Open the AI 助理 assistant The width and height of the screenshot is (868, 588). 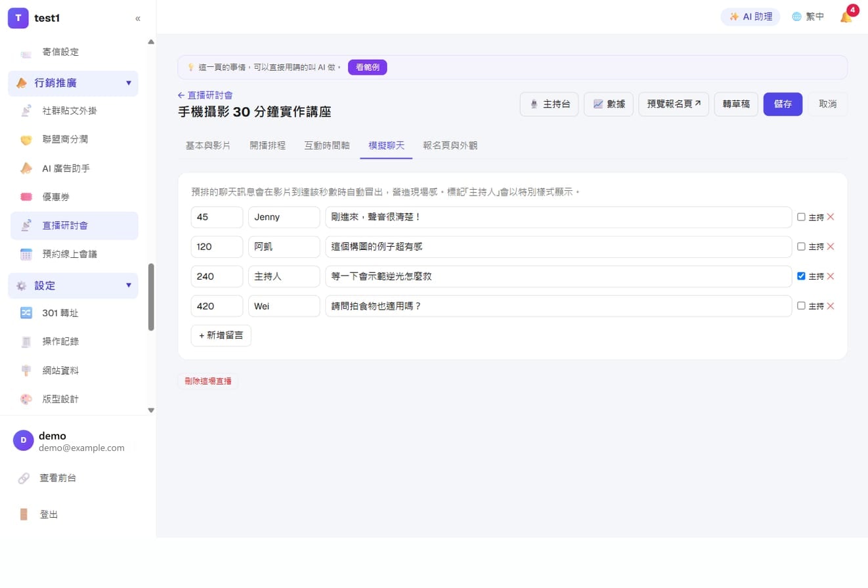coord(750,17)
